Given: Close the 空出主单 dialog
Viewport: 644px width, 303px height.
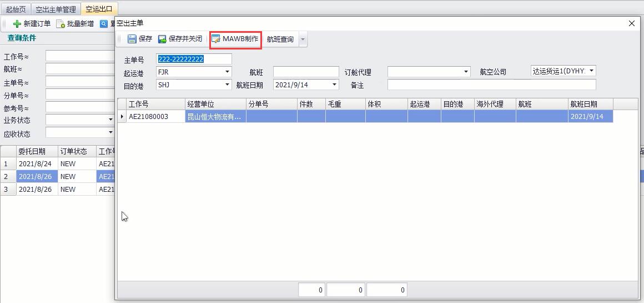Looking at the screenshot, I should [x=631, y=23].
